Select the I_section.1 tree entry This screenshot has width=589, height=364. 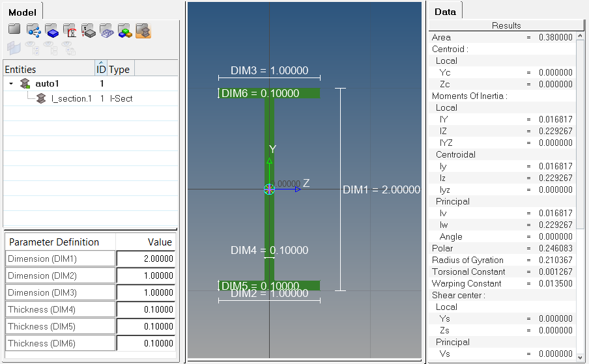(x=71, y=98)
